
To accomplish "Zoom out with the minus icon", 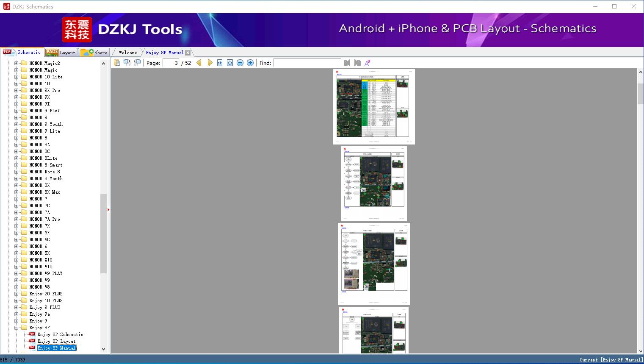I will click(240, 63).
